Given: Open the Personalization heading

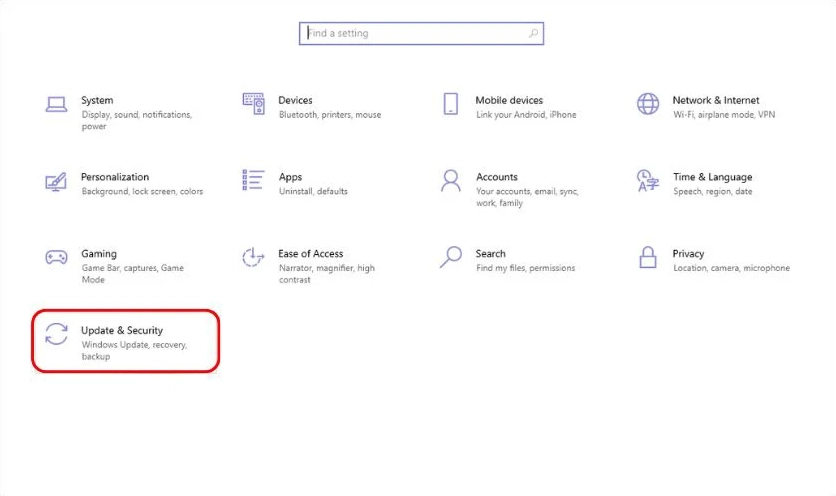Looking at the screenshot, I should (115, 177).
